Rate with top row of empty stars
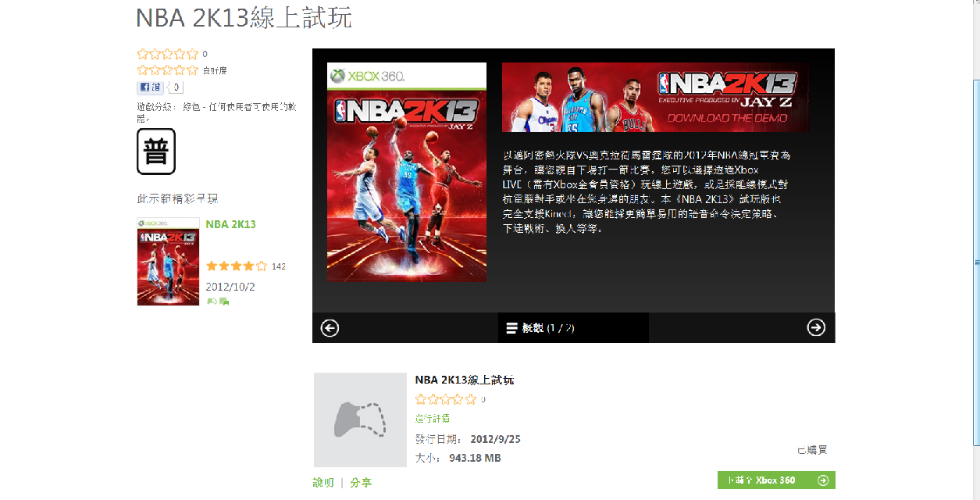 click(167, 54)
